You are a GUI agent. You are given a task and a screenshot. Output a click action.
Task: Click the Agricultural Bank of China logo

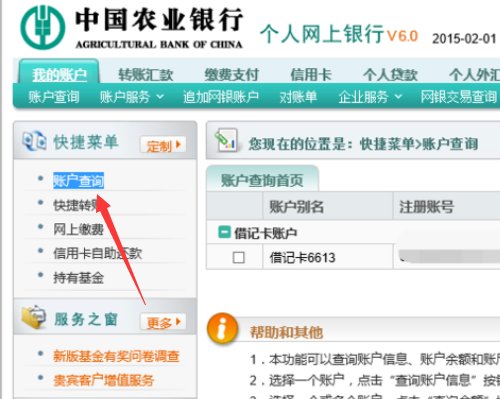pyautogui.click(x=42, y=27)
